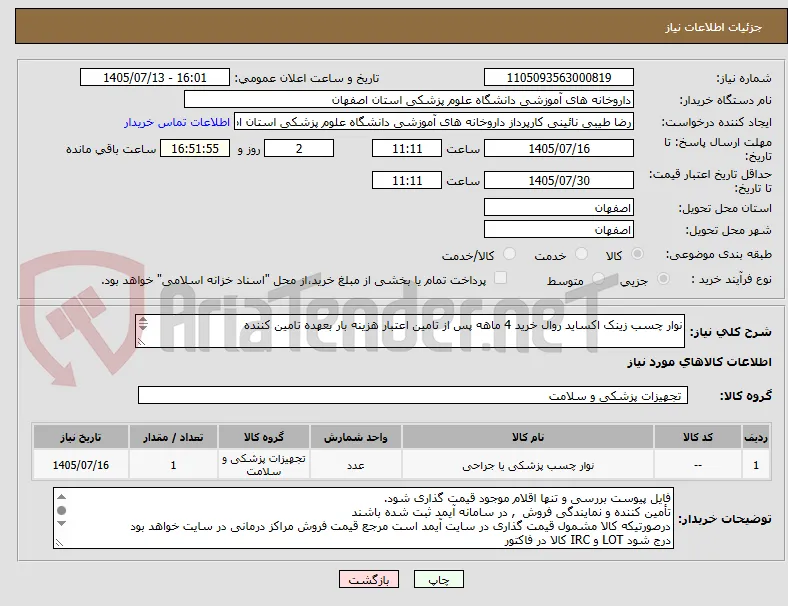788x606 pixels.
Task: Click goods group field تجهیزات پزشکی و سلامت
Action: [x=413, y=395]
